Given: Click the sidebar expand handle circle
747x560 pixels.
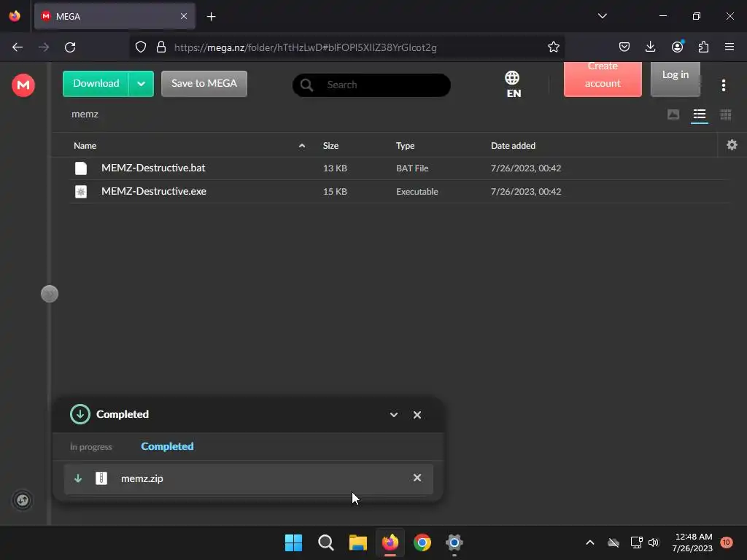Looking at the screenshot, I should 50,294.
